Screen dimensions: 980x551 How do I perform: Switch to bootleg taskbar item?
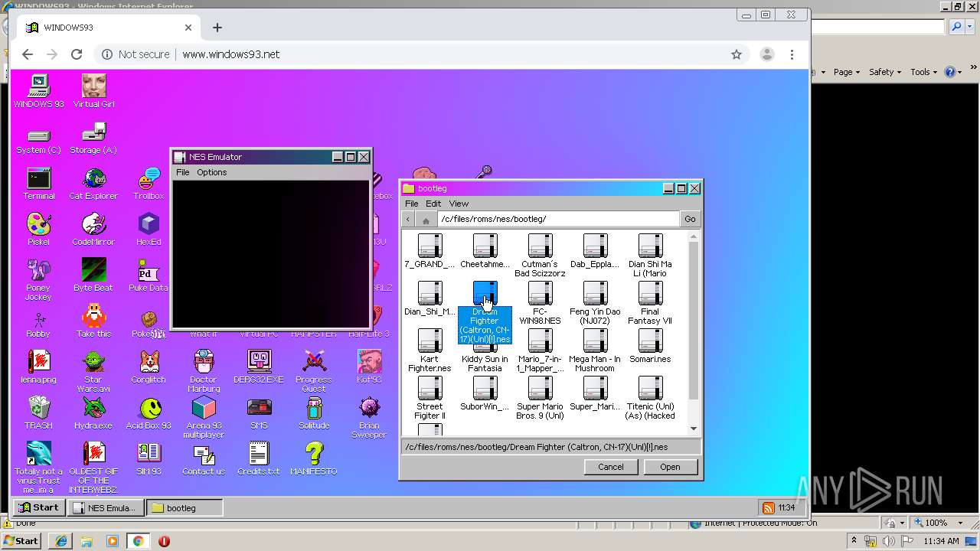185,507
